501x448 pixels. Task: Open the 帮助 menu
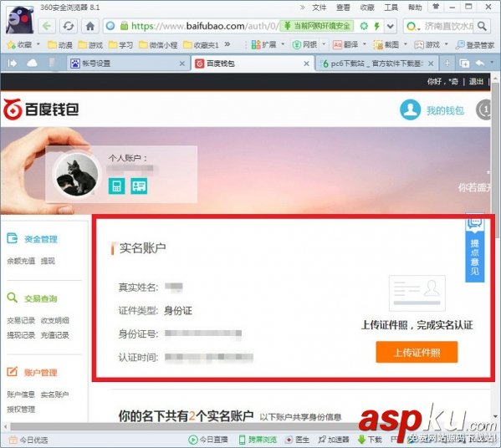415,8
